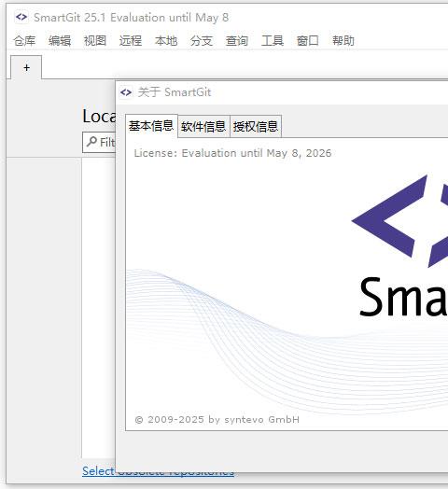Click the Filter search magnifier icon
The width and height of the screenshot is (448, 489).
coord(91,142)
